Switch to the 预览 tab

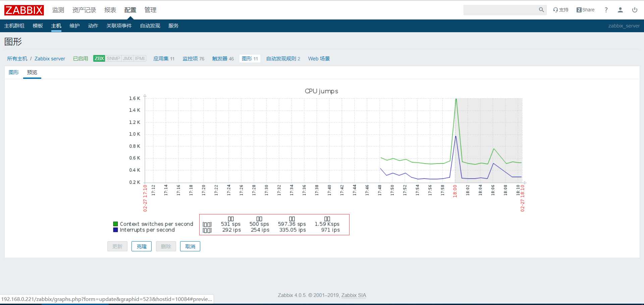pos(32,72)
